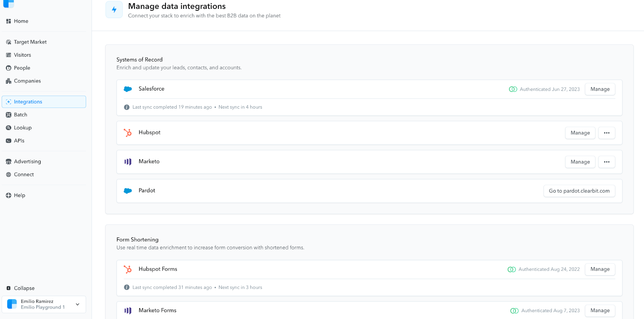Image resolution: width=644 pixels, height=319 pixels.
Task: Click the People icon in sidebar
Action: click(8, 68)
